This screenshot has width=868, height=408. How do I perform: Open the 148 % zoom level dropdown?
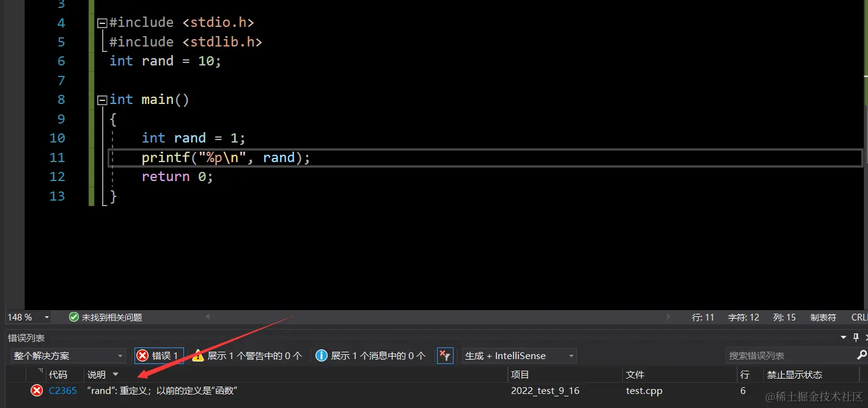(46, 317)
